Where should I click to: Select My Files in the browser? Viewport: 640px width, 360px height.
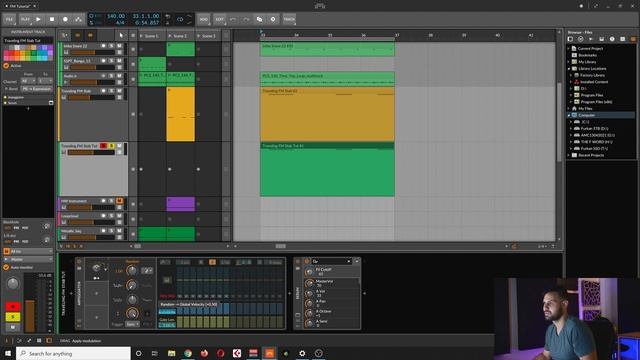(x=585, y=109)
